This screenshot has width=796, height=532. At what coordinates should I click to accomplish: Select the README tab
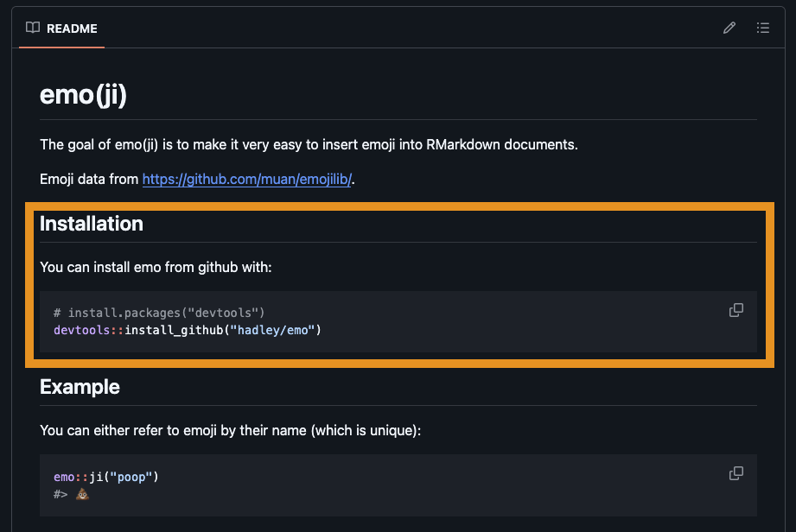71,28
